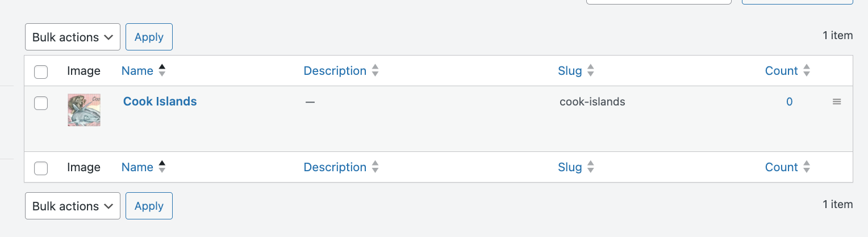The width and height of the screenshot is (868, 237).
Task: Click sort arrows beside top Name header
Action: pos(162,71)
